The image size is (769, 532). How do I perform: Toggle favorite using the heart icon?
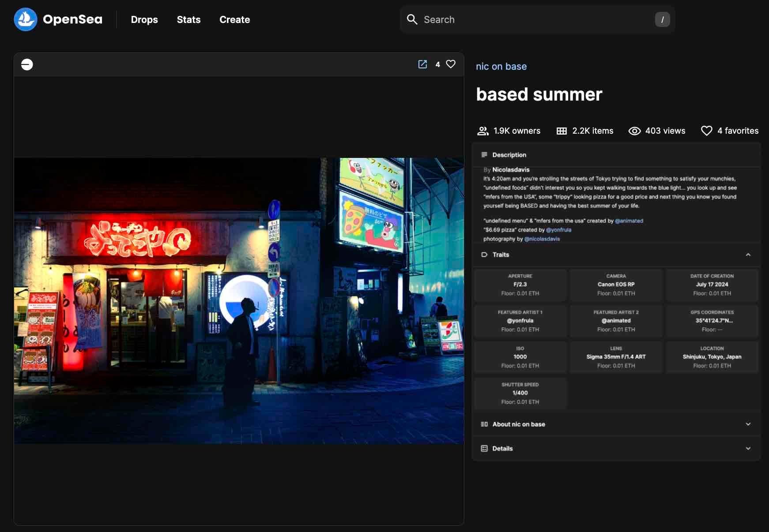[451, 64]
